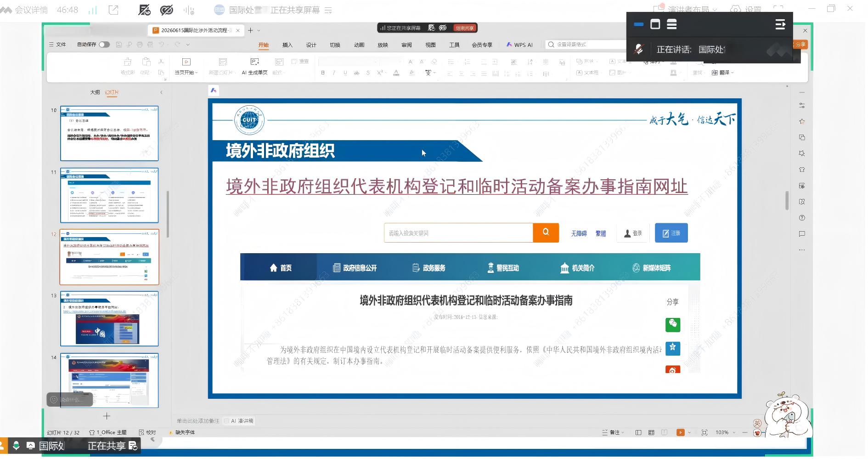Open the 设置 settings in meeting window

(746, 9)
